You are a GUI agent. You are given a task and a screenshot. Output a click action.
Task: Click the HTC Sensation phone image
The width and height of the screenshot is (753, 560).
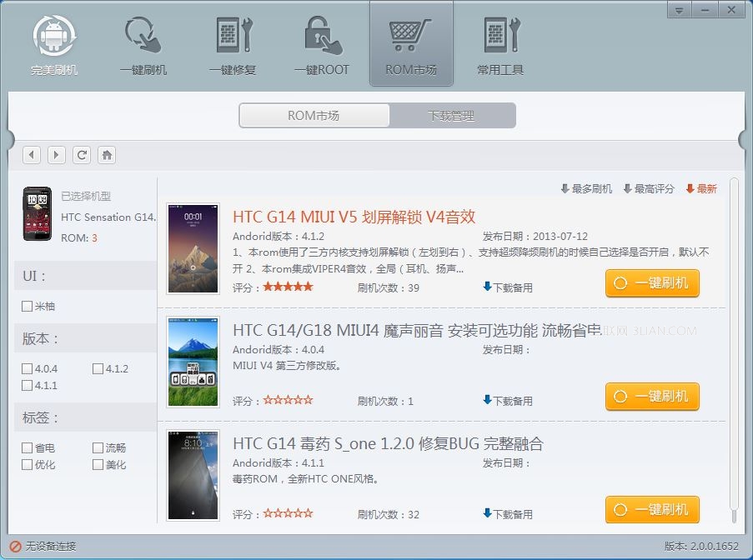(x=38, y=214)
